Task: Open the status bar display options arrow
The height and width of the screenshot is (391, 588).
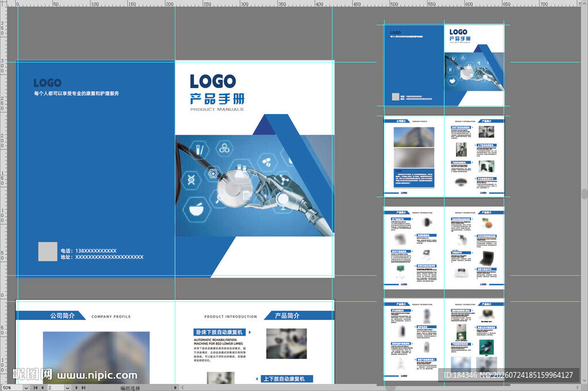Action: point(175,388)
